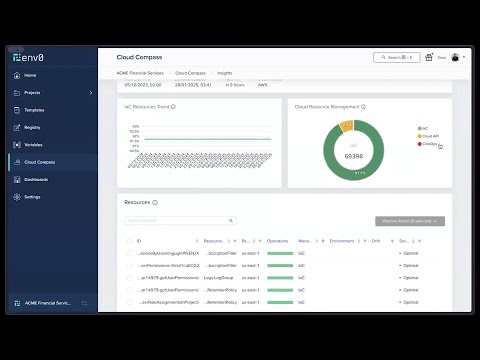The height and width of the screenshot is (360, 480).
Task: Toggle IaC series in donut legend
Action: (423, 128)
